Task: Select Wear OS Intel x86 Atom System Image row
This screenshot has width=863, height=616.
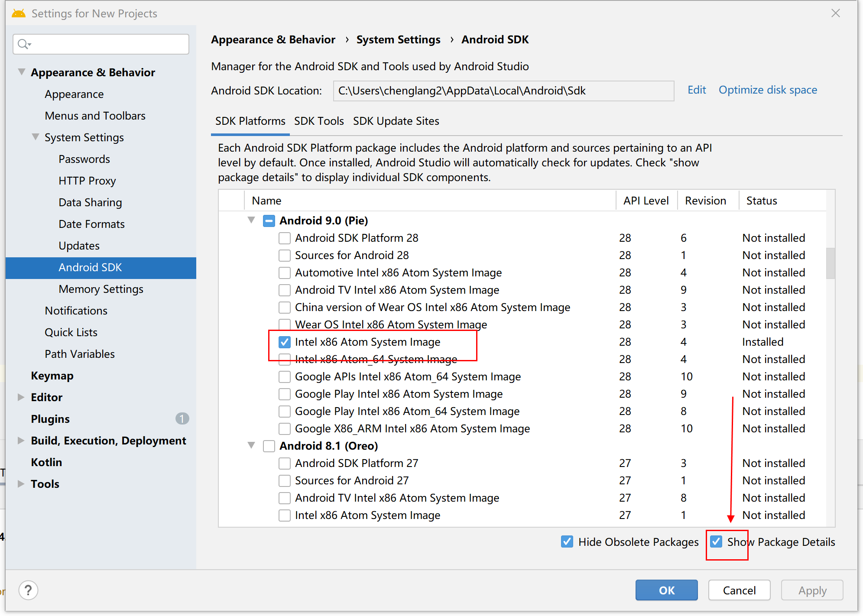Action: pyautogui.click(x=522, y=324)
